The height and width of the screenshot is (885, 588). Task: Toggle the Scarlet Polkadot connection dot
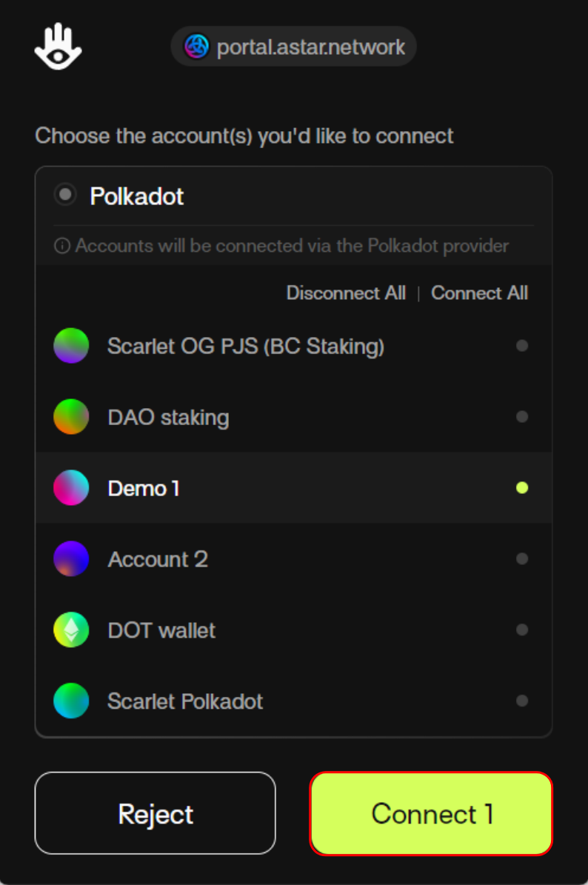(522, 701)
